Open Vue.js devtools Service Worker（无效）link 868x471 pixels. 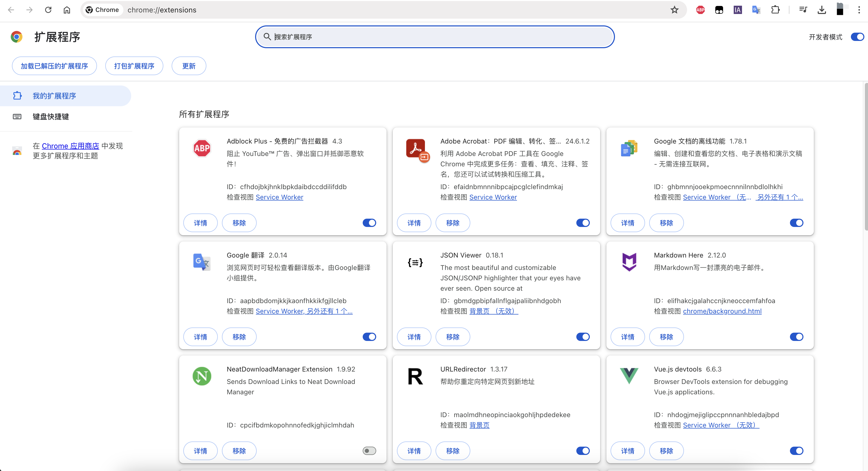[x=721, y=425]
